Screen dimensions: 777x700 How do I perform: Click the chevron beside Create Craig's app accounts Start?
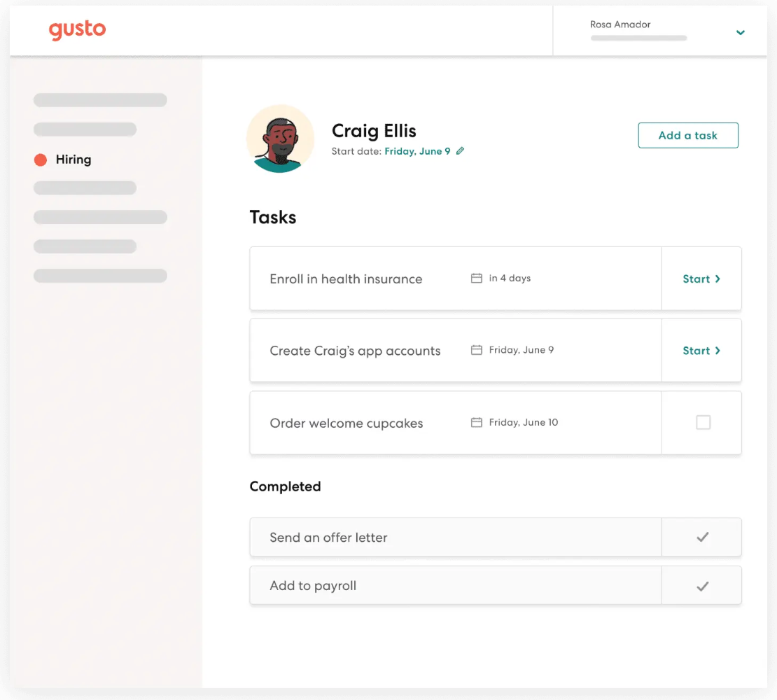click(717, 350)
